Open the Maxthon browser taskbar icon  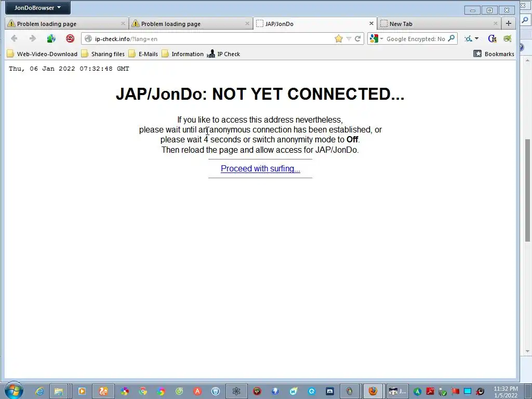pyautogui.click(x=330, y=391)
